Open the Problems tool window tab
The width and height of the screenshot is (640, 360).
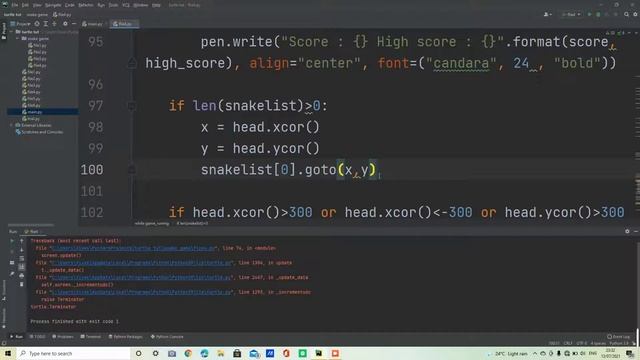coord(63,337)
